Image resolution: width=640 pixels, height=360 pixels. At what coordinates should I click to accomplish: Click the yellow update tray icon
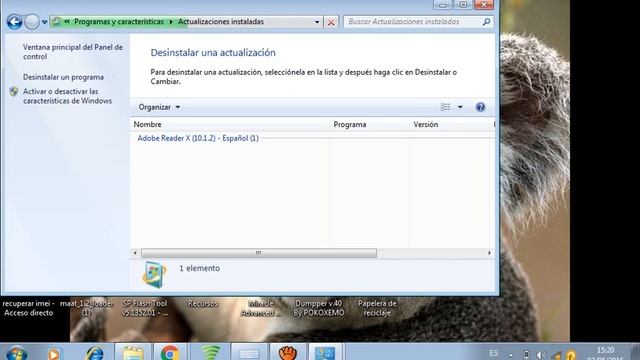571,356
